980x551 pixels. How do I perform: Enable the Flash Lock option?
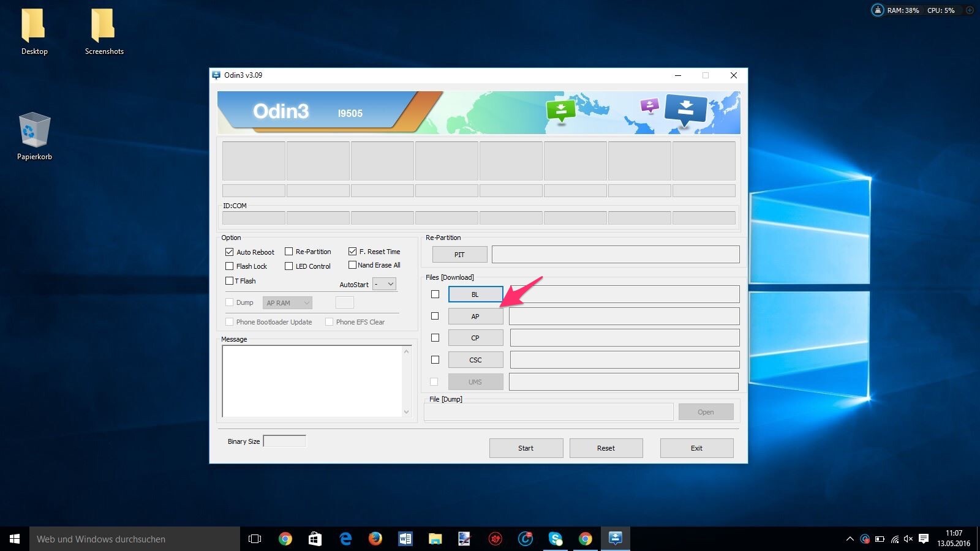point(230,266)
